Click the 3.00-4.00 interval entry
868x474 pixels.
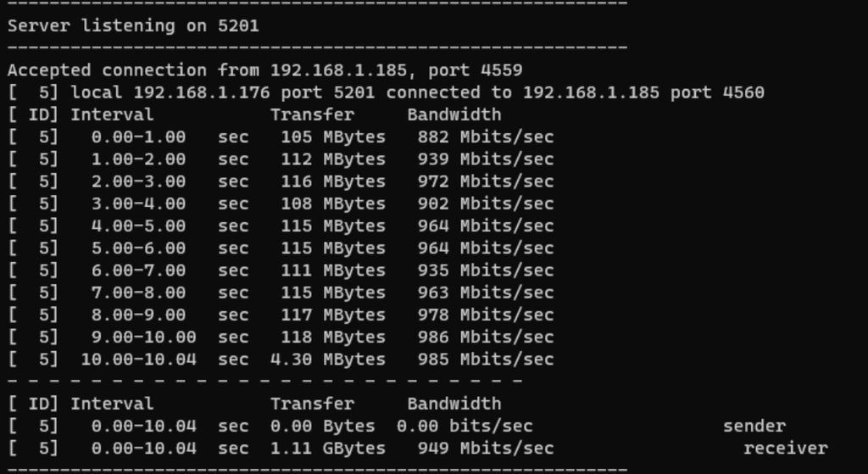138,204
